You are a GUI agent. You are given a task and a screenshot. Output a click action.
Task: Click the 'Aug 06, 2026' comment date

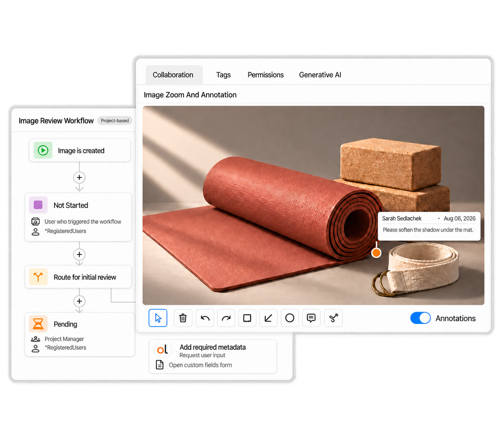coord(460,218)
